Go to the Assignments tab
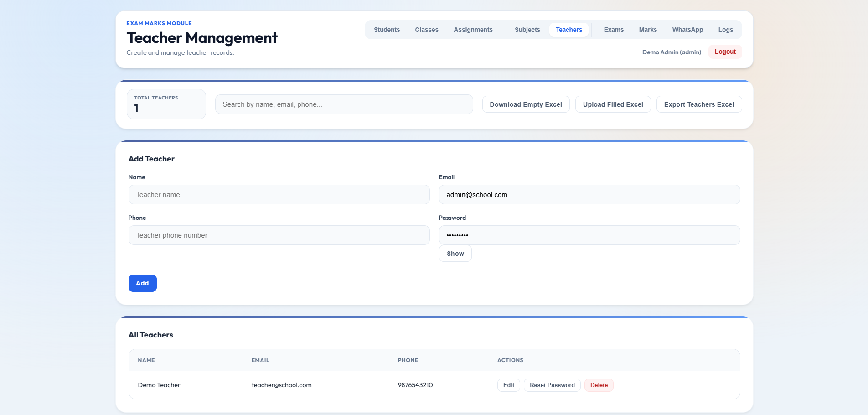 pos(473,30)
